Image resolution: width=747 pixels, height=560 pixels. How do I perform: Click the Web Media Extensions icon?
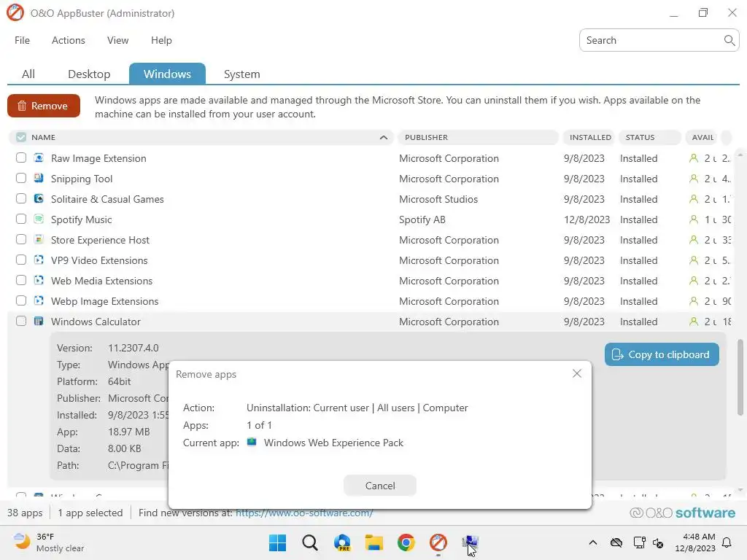(39, 281)
